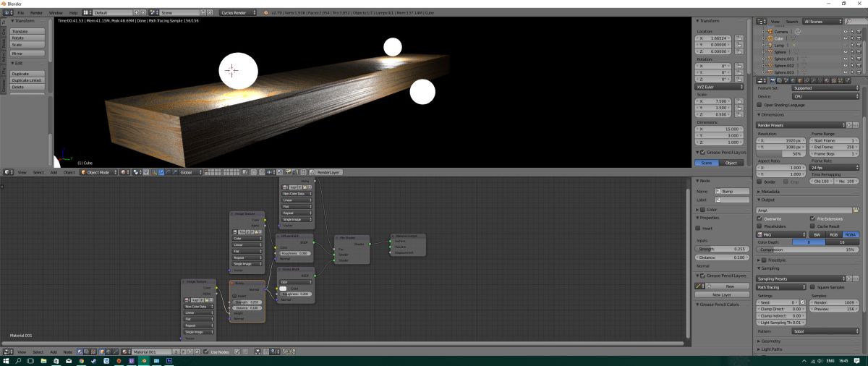This screenshot has height=366, width=868.
Task: Open the 3D viewport Object menu
Action: [69, 172]
